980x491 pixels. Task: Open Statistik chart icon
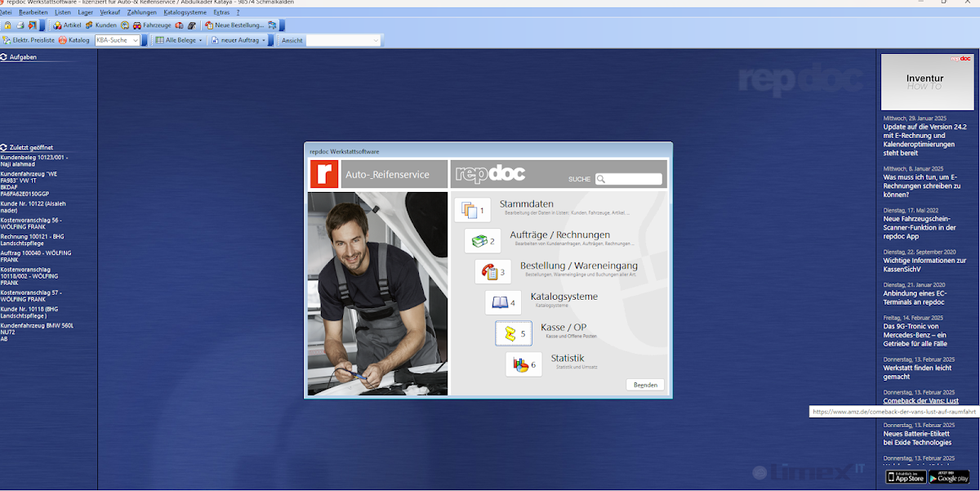(x=523, y=364)
